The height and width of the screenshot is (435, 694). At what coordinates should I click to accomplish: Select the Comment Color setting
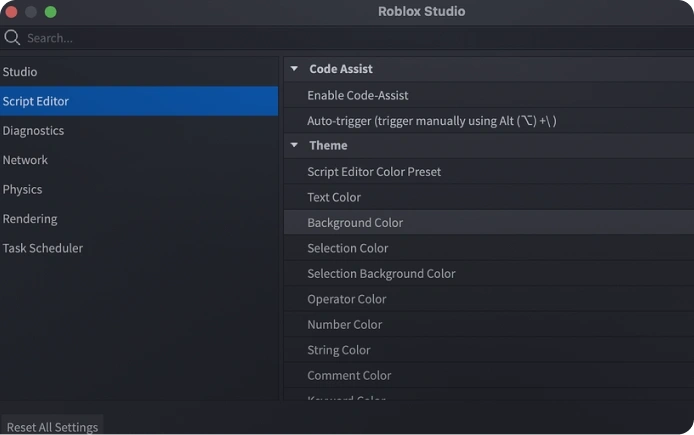click(x=489, y=375)
